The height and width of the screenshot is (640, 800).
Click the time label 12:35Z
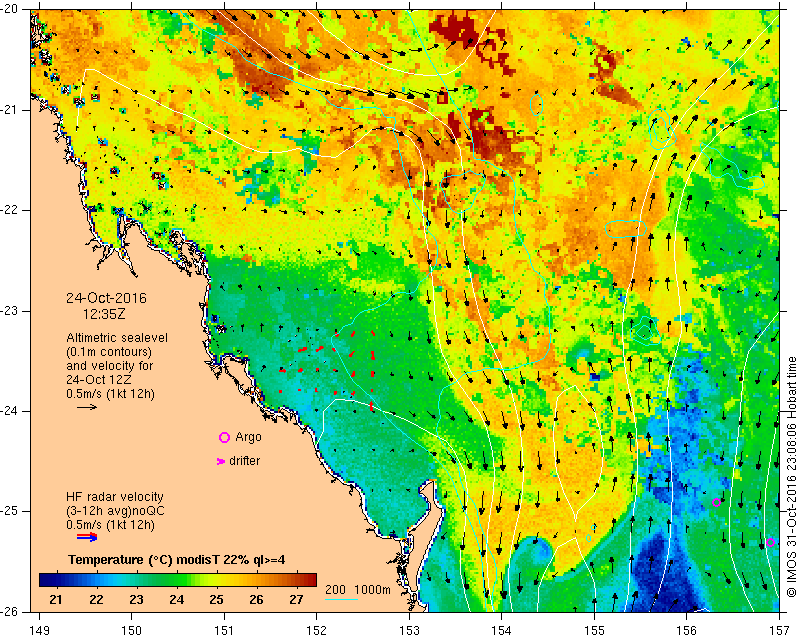tap(104, 314)
